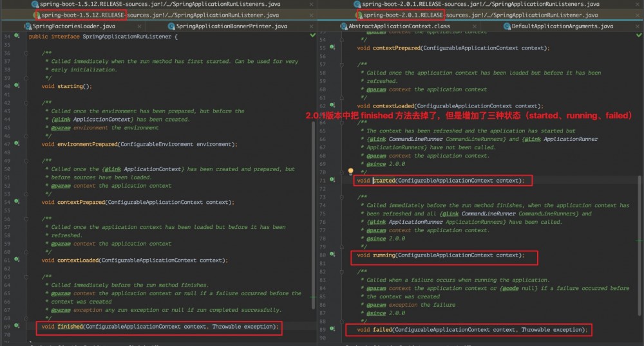Close the DefaultApplicationArguments.java tab

[x=638, y=26]
